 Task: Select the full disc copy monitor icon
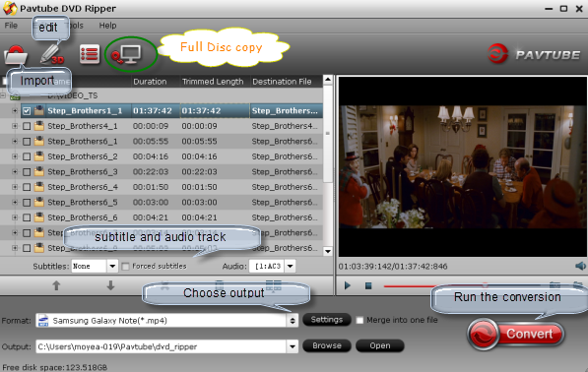[x=127, y=55]
